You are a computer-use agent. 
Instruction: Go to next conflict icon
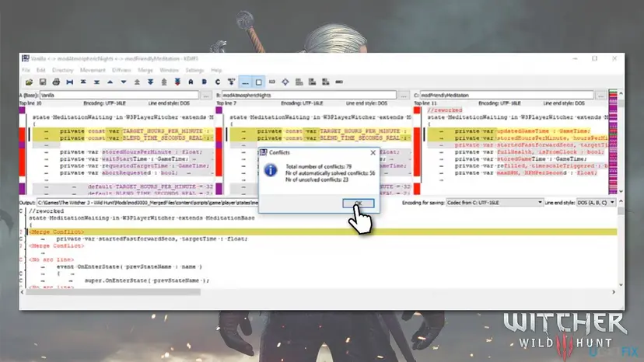point(150,82)
